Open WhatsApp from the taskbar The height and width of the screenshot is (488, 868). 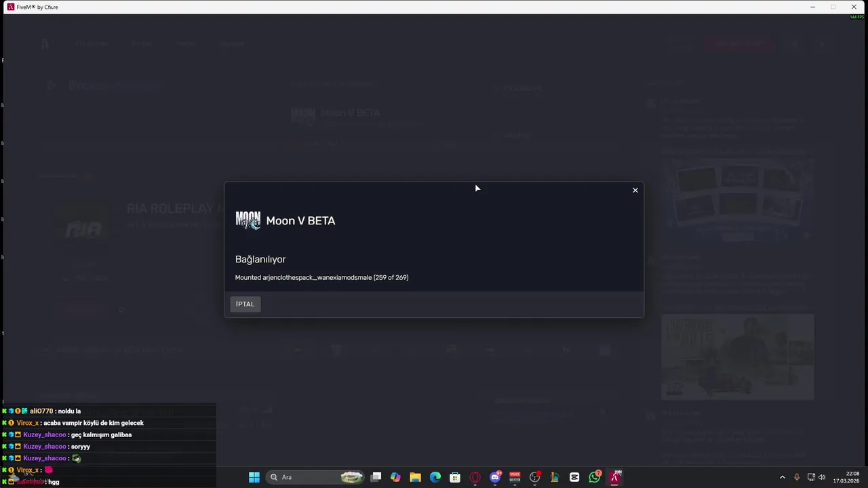tap(595, 477)
